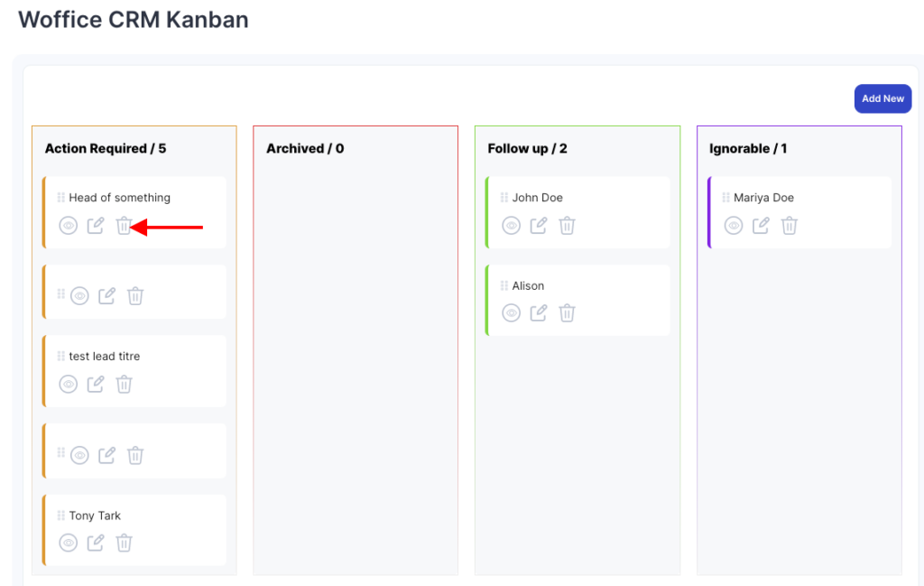Click the drag handle beside John Doe

(x=504, y=198)
